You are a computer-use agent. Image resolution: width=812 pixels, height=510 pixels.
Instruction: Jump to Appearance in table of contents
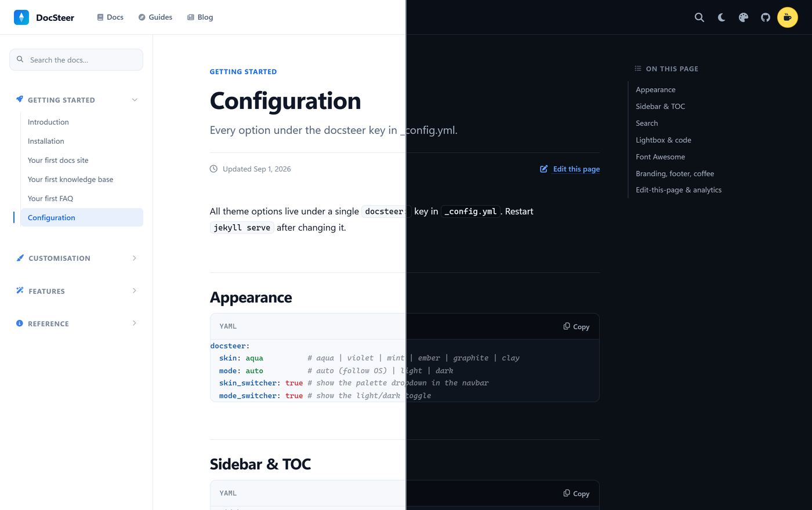pos(655,90)
